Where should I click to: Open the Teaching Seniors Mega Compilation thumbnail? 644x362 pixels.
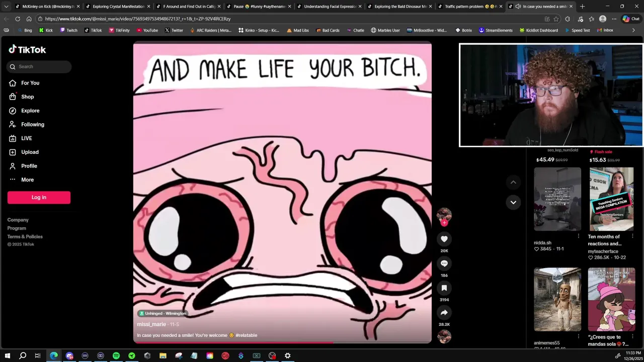(612, 199)
